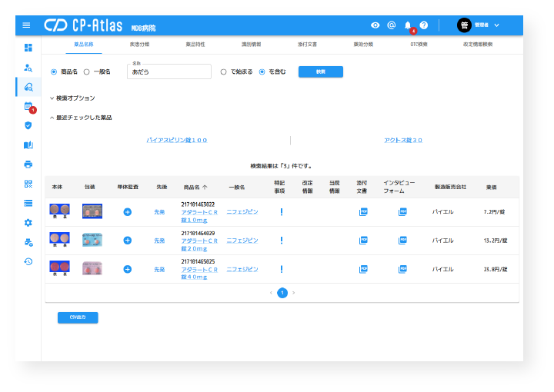Click the CSV出力 button
The height and width of the screenshot is (392, 554).
coord(78,317)
